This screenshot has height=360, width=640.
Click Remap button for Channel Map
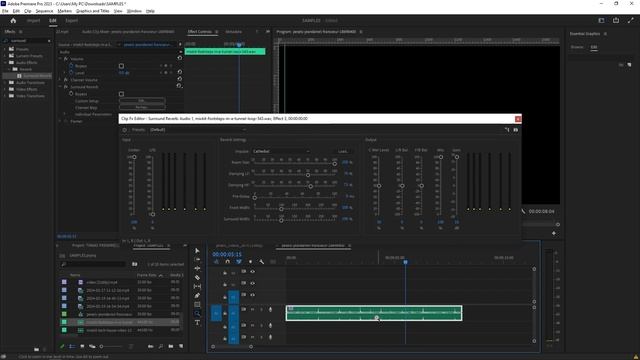[x=142, y=107]
